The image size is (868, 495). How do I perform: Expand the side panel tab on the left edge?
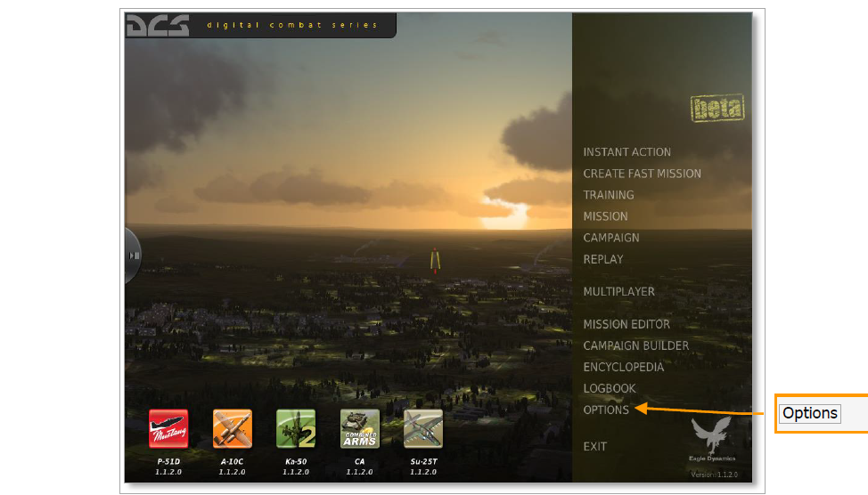tap(133, 256)
